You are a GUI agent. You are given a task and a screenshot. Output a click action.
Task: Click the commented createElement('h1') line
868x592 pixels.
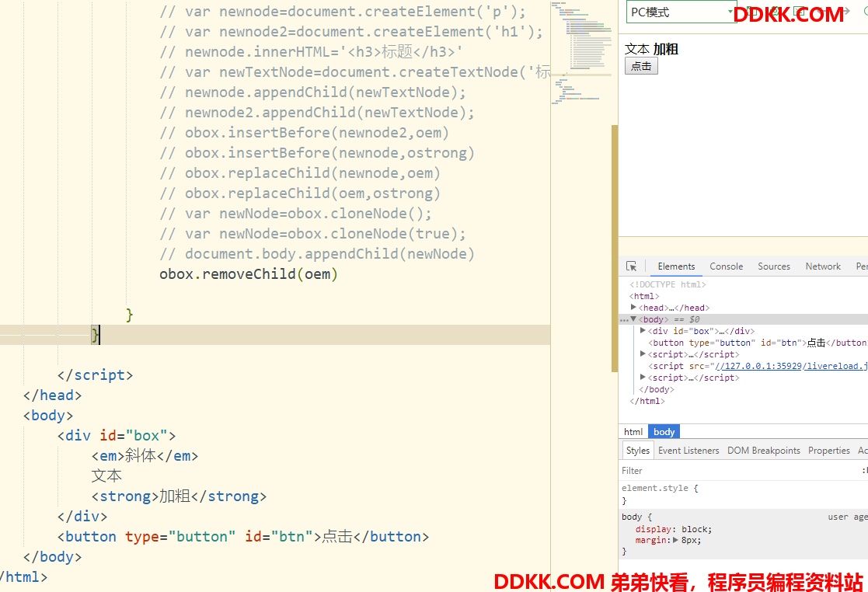[x=351, y=32]
